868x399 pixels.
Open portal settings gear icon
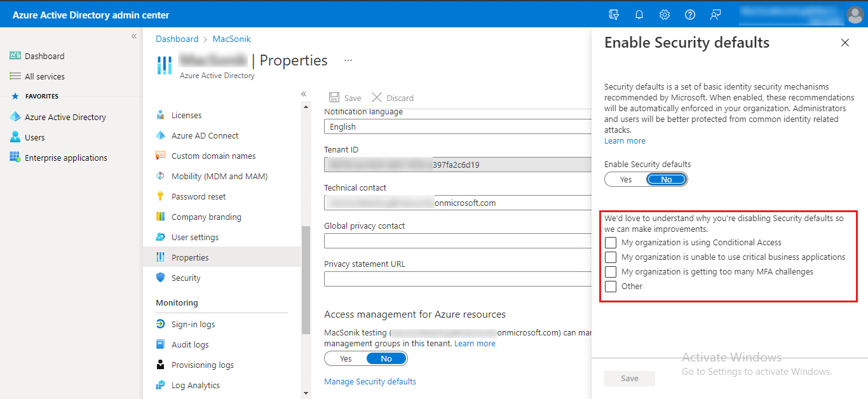point(665,15)
